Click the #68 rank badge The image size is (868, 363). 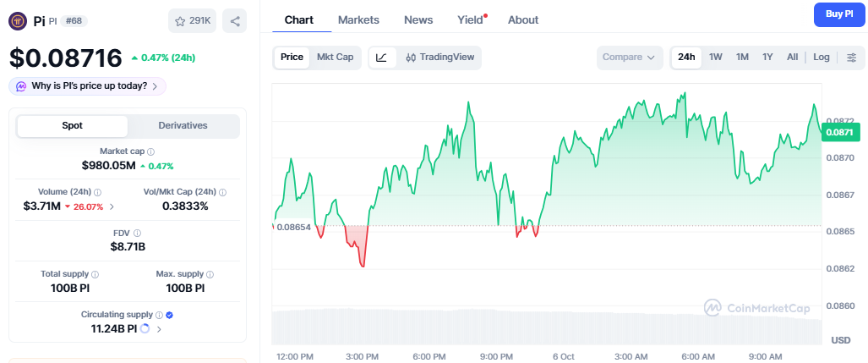click(x=74, y=21)
